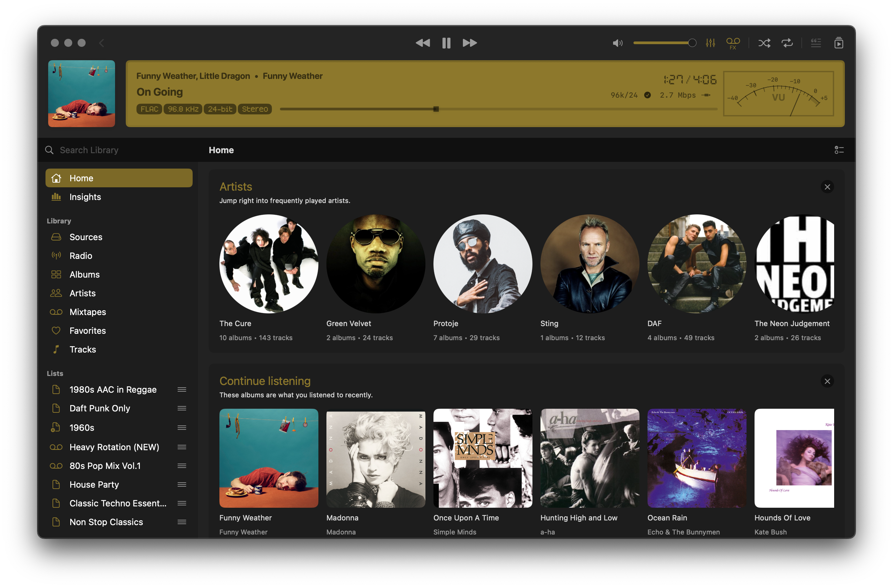Open the lyrics panel icon
Image resolution: width=893 pixels, height=588 pixels.
click(x=816, y=43)
